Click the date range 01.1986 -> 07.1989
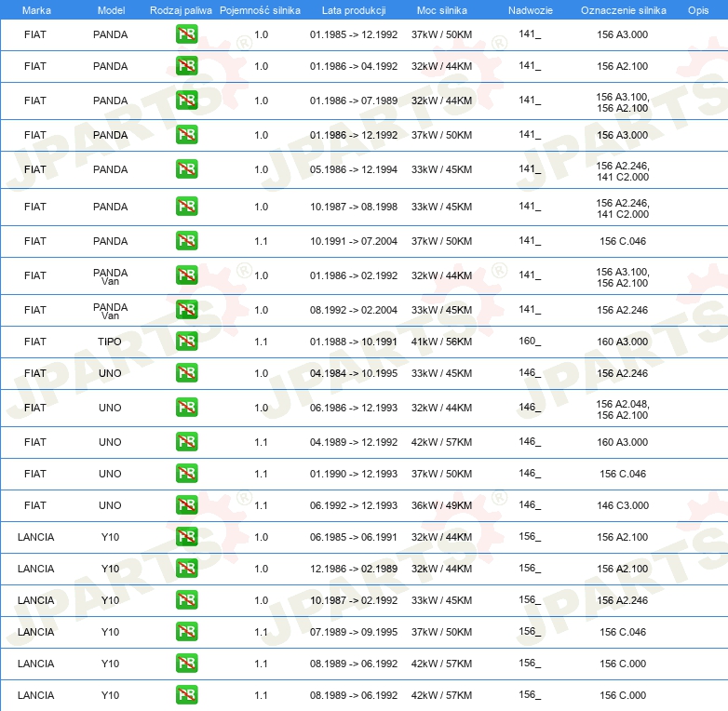 click(x=354, y=101)
